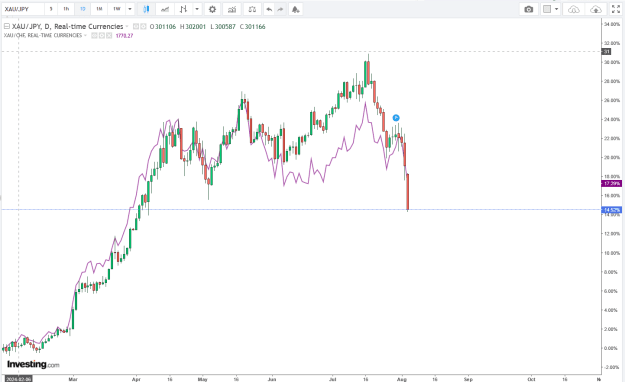Toggle XAU/CHF series visibility icon
The height and width of the screenshot is (382, 625).
pyautogui.click(x=94, y=35)
